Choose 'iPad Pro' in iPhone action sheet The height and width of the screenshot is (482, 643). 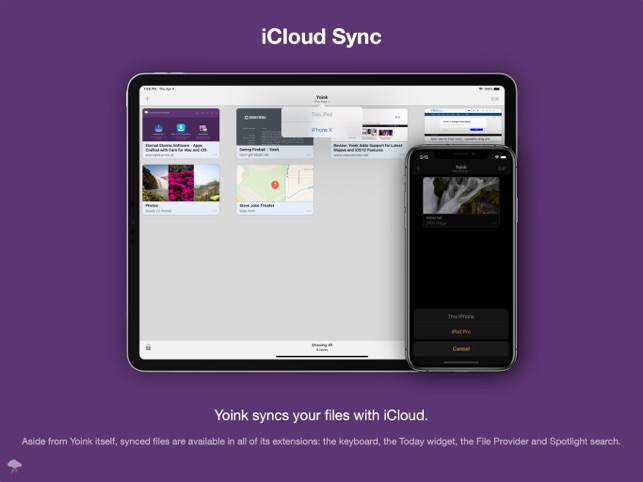click(x=461, y=331)
